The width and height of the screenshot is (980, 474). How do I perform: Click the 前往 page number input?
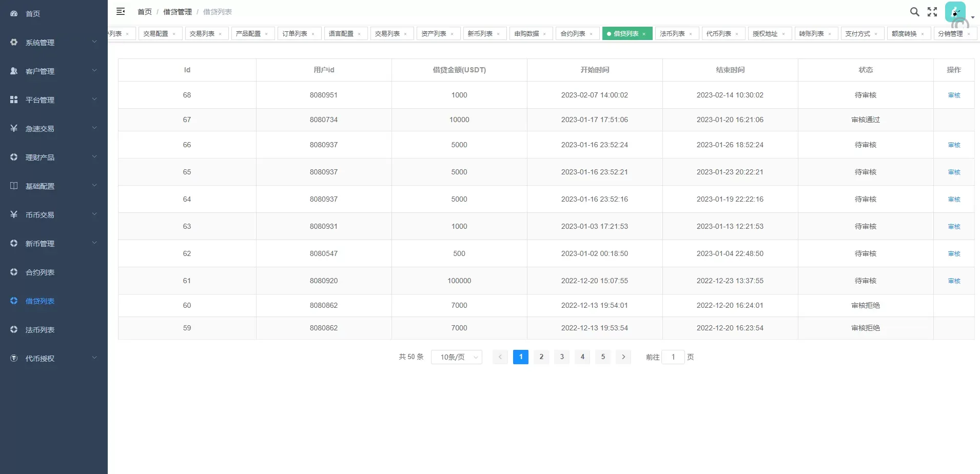pyautogui.click(x=673, y=357)
